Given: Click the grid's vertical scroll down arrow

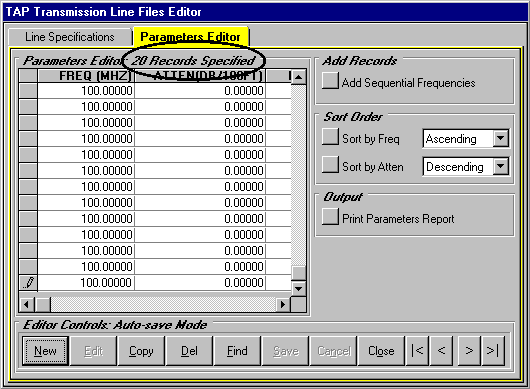Looking at the screenshot, I should tap(298, 289).
